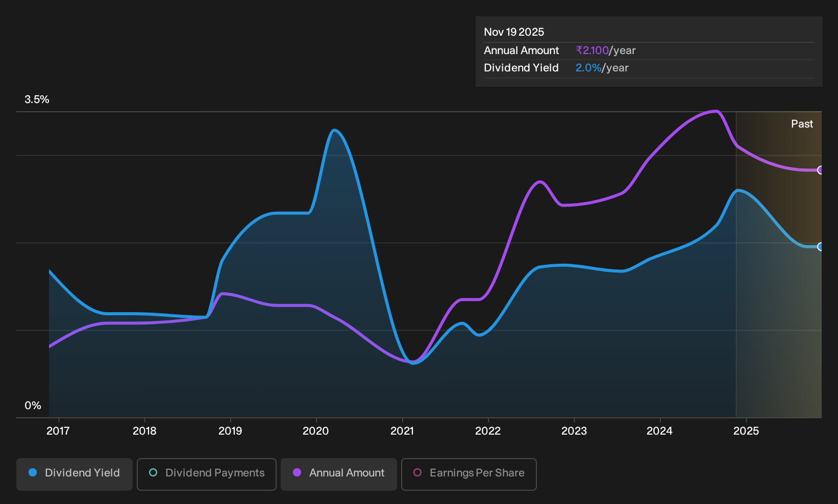Click the purple endpoint marker on Annual Amount line
The image size is (838, 504).
820,170
